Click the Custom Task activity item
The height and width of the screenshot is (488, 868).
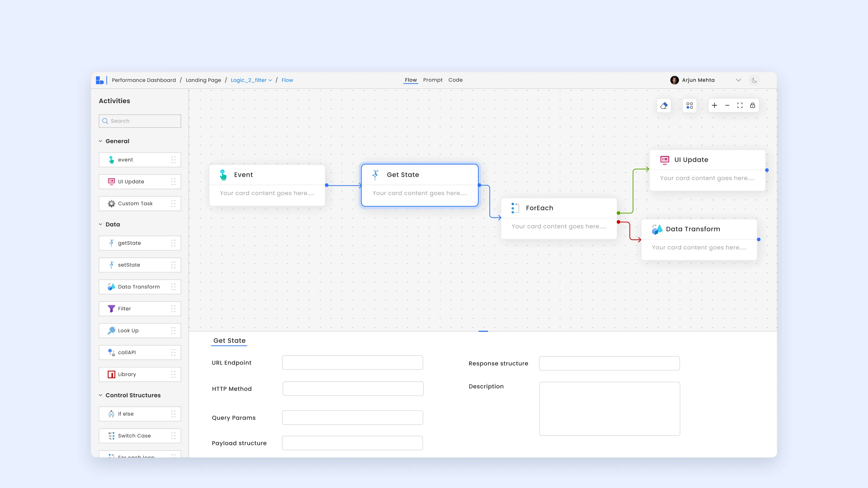(x=140, y=203)
